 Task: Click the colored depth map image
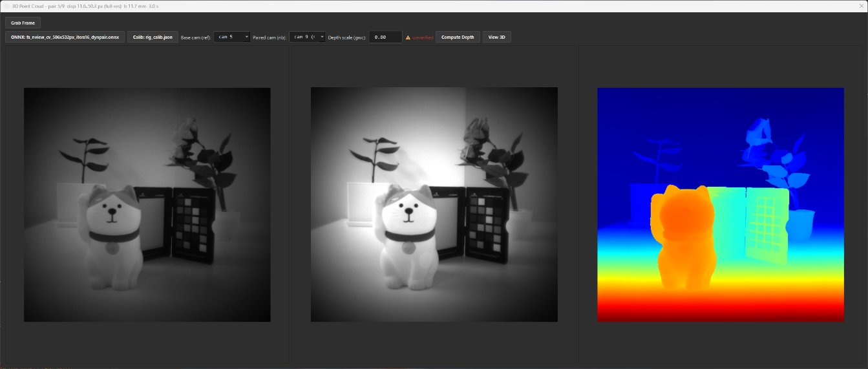pyautogui.click(x=721, y=205)
